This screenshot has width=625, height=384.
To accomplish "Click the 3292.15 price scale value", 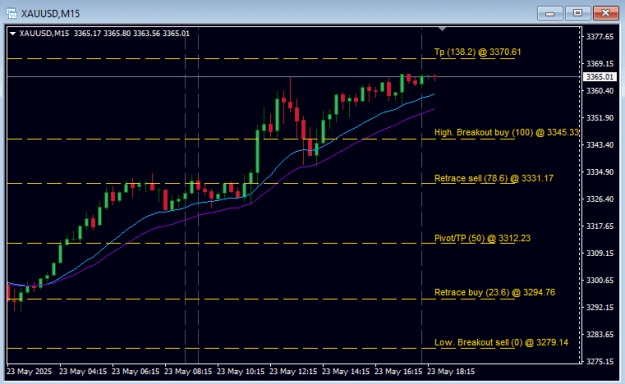I will pos(599,307).
